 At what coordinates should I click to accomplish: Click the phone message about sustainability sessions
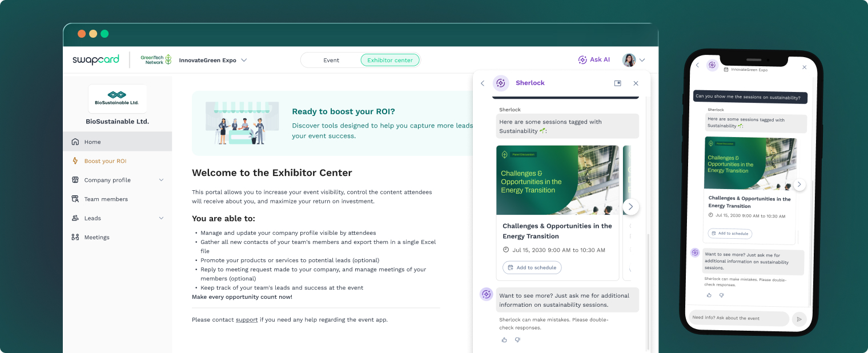click(750, 97)
